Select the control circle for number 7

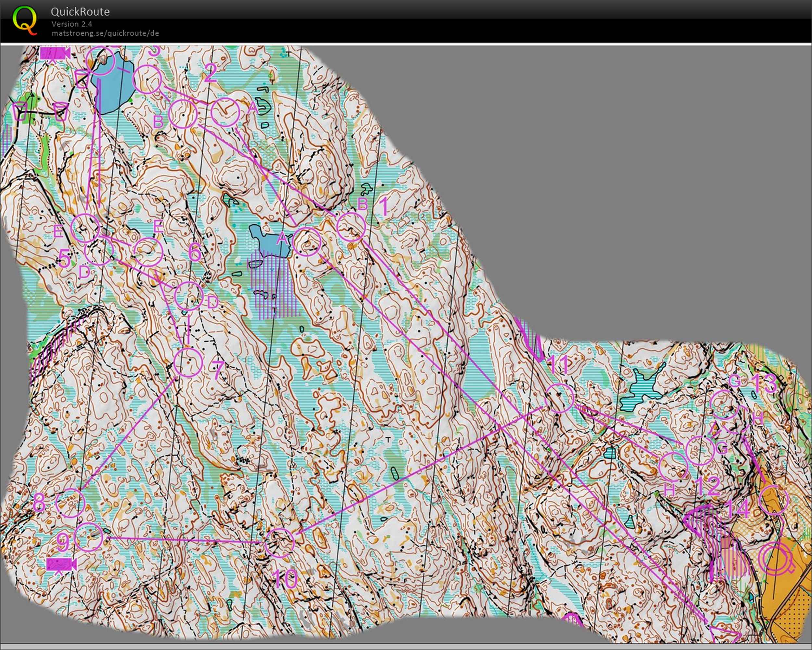(x=188, y=362)
